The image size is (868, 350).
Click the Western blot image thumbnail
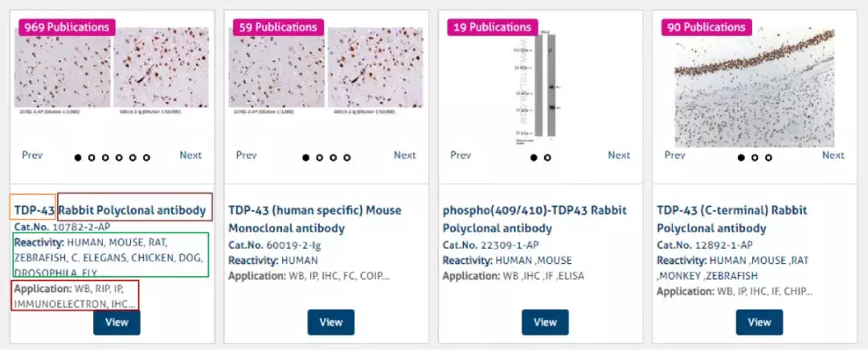click(544, 90)
